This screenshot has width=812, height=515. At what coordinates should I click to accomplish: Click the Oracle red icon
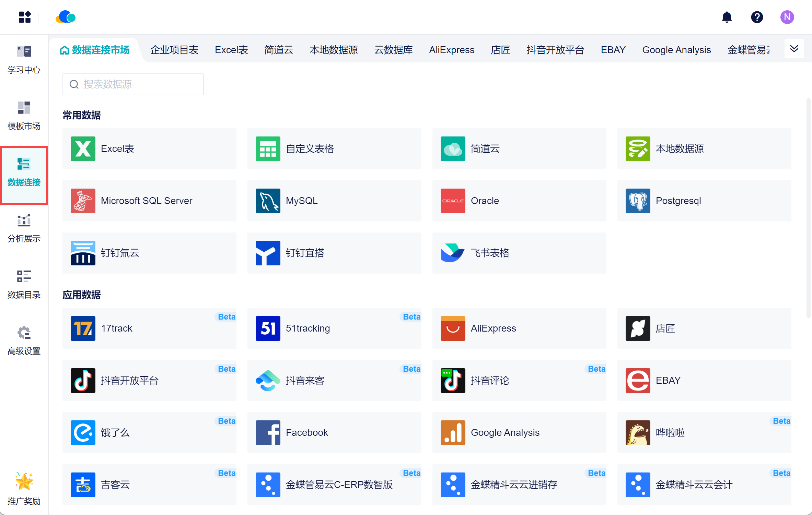click(x=453, y=201)
